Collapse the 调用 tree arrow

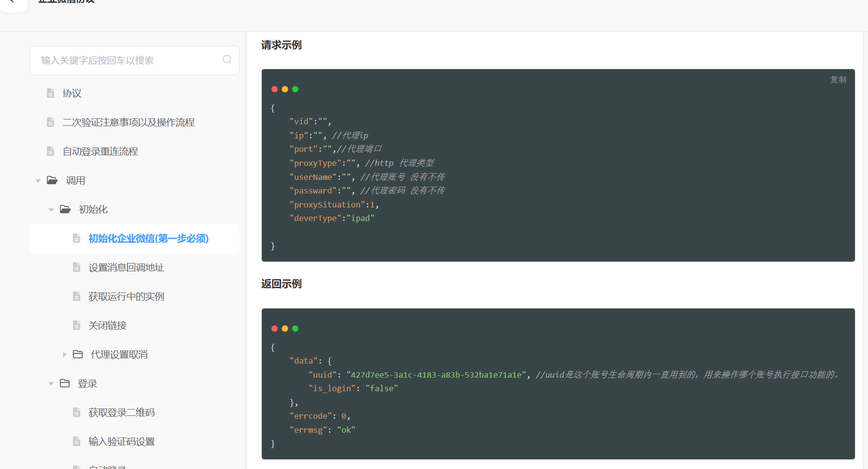point(38,181)
